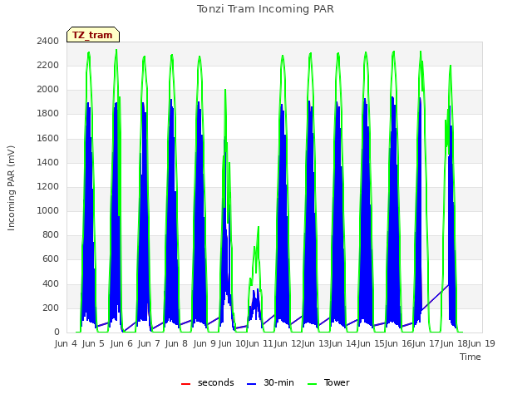Click the 'Jun 19' x-axis tick label

coord(481,343)
